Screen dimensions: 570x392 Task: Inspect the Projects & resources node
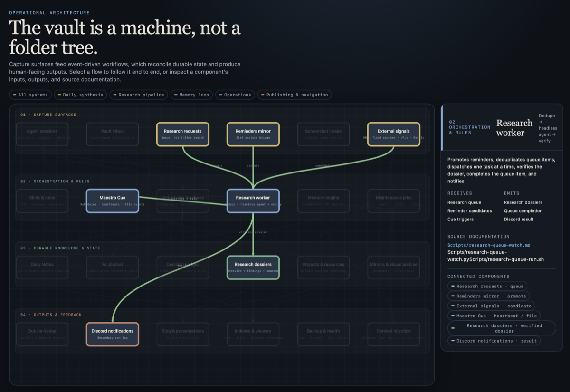[x=323, y=268]
